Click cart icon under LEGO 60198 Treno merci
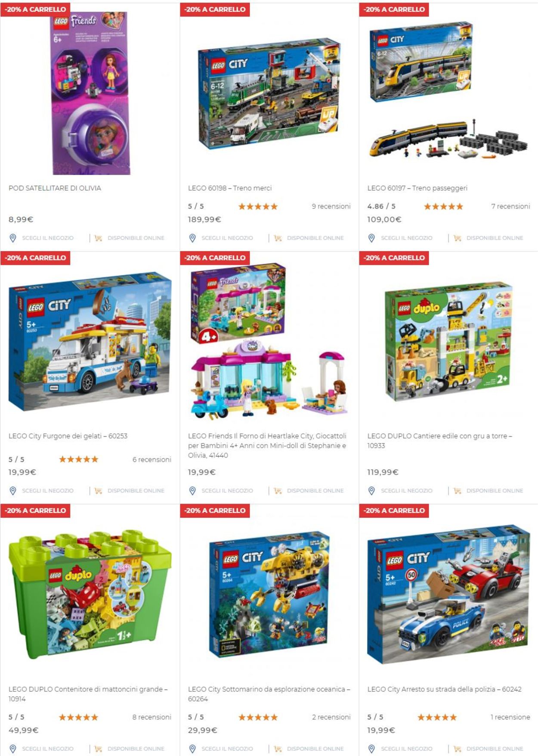Screen dimensions: 538x756 click(x=278, y=238)
